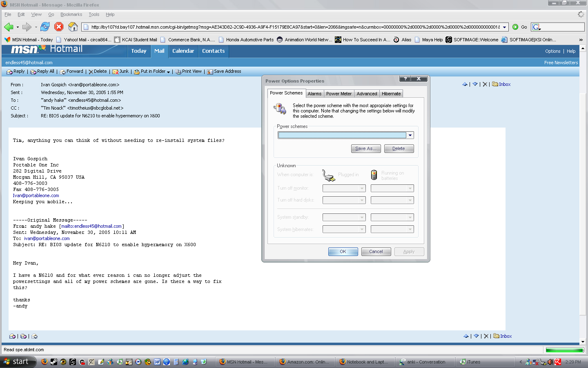Screen dimensions: 588x368
Task: Click the dialog's question mark help button
Action: [x=405, y=79]
